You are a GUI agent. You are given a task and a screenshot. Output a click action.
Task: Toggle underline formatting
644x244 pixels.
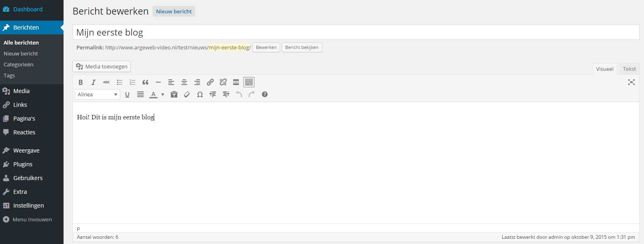click(x=128, y=94)
